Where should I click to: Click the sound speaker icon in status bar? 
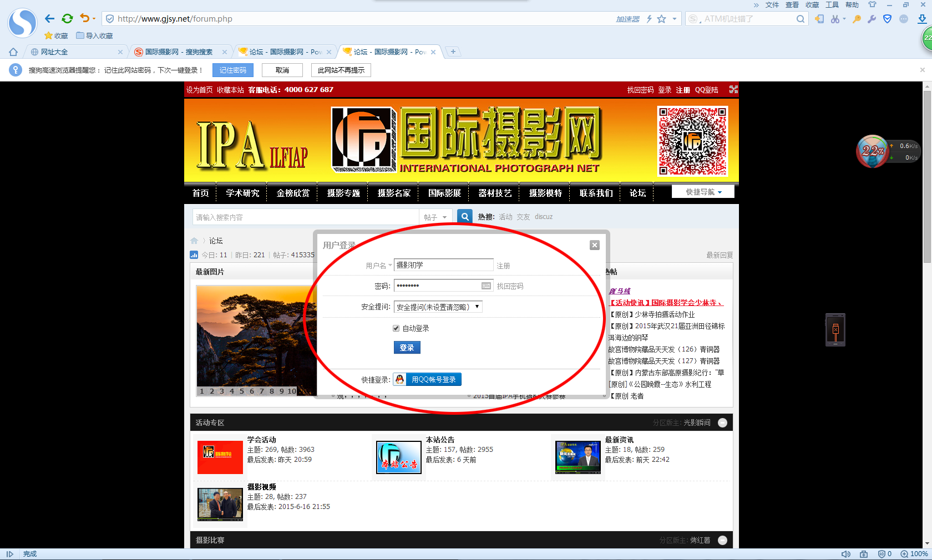pos(845,554)
